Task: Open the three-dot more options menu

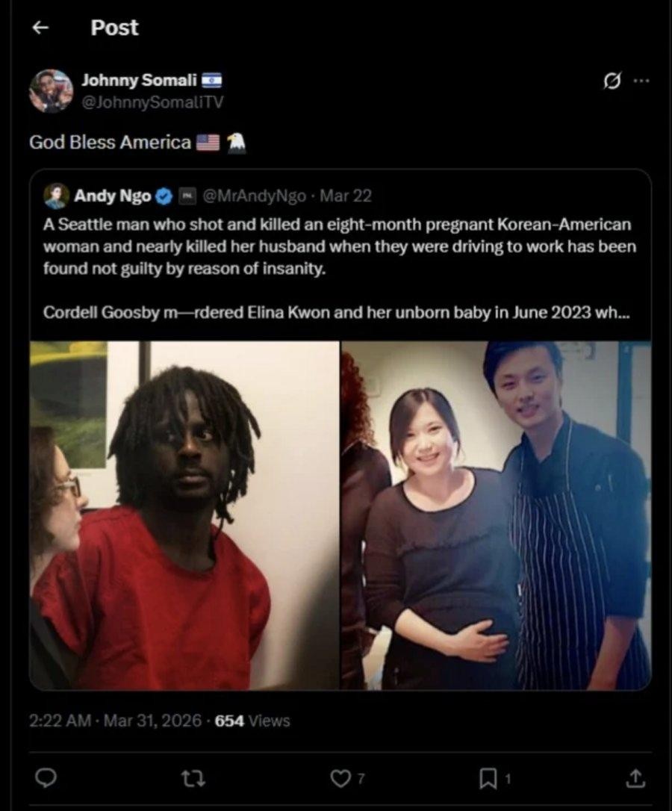Action: pyautogui.click(x=641, y=81)
